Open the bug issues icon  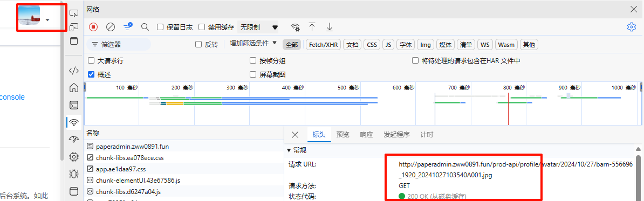74,174
